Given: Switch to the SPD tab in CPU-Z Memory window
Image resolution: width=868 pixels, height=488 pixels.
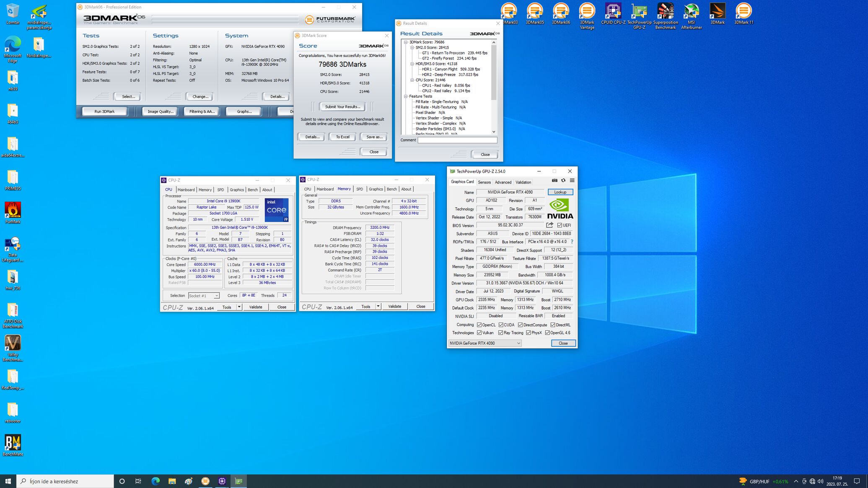Looking at the screenshot, I should (x=360, y=189).
